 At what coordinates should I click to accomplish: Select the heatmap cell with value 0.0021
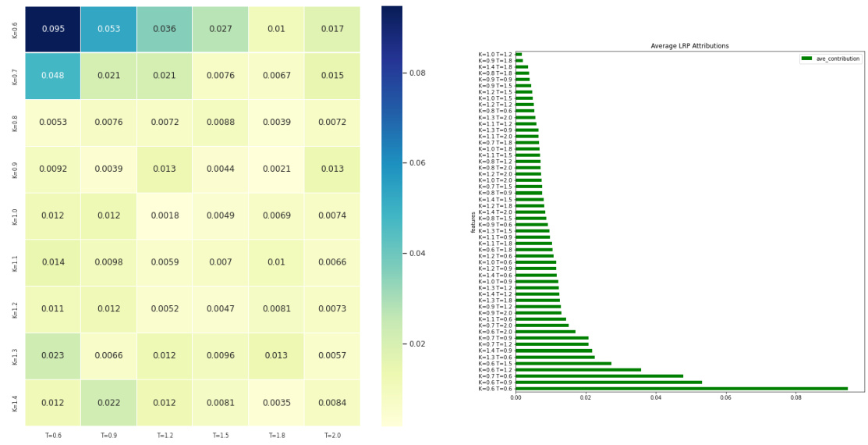pyautogui.click(x=276, y=169)
